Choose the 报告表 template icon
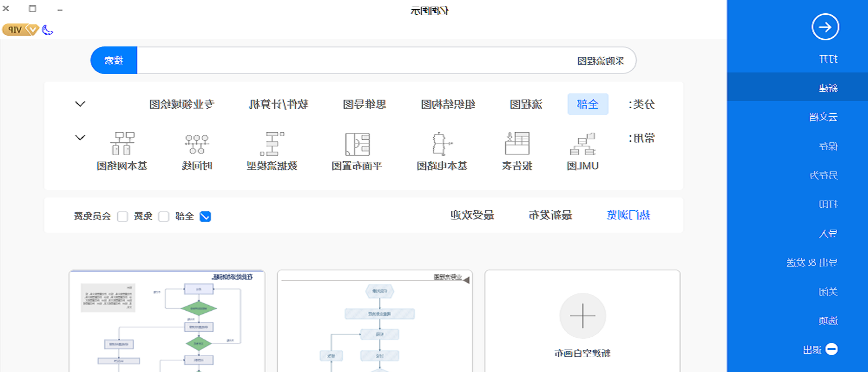 click(x=517, y=143)
